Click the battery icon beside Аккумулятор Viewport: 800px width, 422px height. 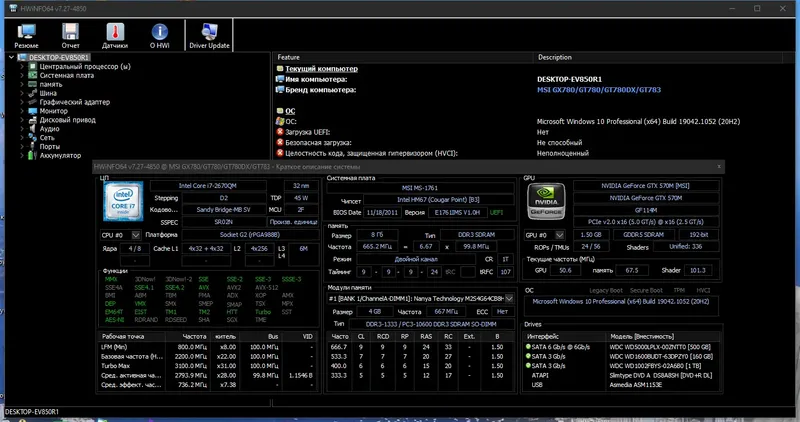pyautogui.click(x=33, y=155)
